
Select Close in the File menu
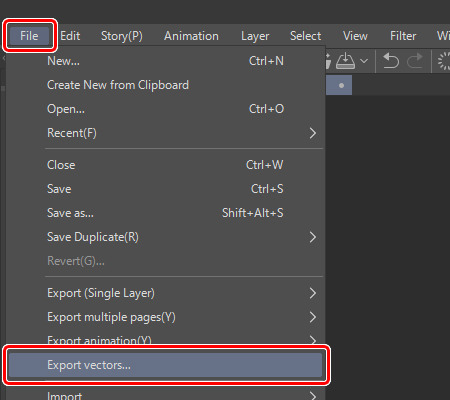click(166, 165)
